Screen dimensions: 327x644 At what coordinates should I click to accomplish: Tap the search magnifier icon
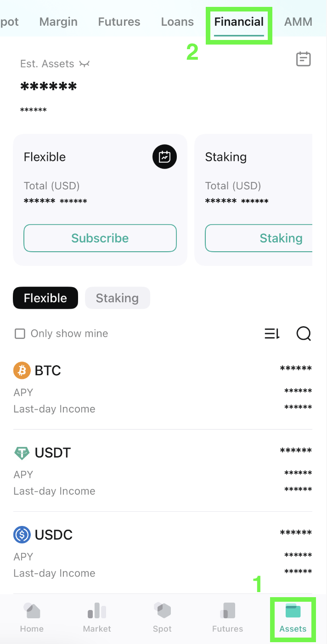(x=304, y=334)
